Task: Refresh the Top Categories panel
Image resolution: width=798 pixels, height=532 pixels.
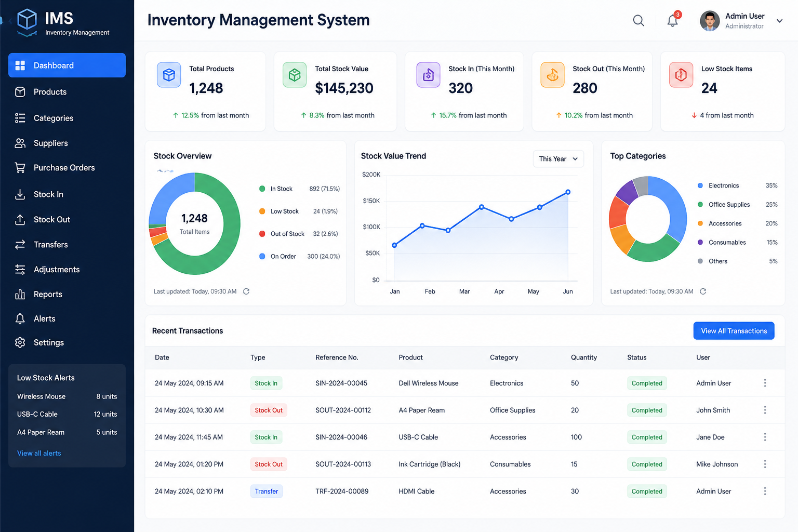Action: pos(703,291)
